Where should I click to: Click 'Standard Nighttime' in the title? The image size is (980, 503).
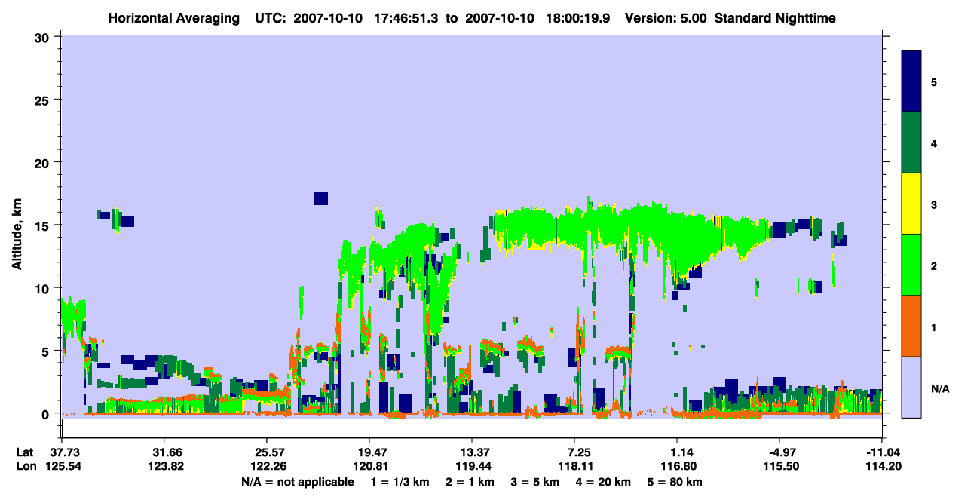tap(775, 17)
